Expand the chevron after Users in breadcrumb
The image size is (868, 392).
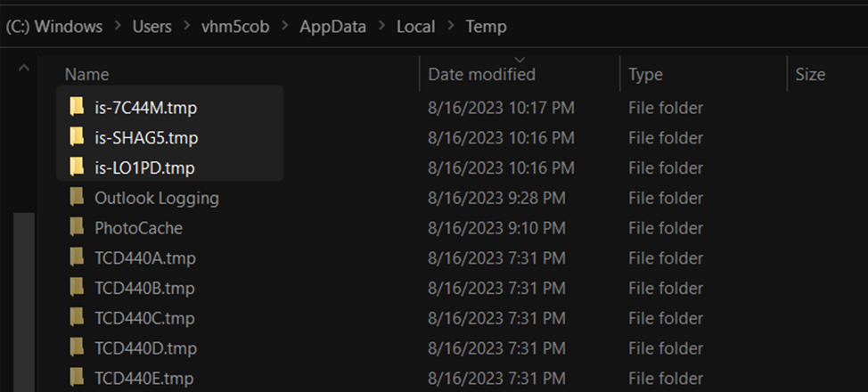click(x=186, y=27)
